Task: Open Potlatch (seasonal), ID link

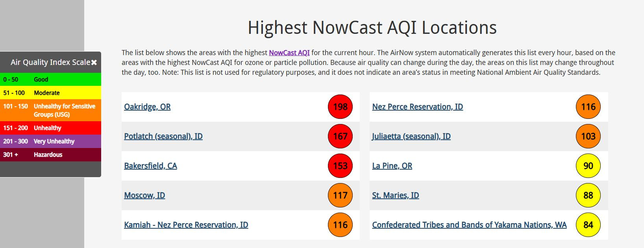Action: coord(163,136)
